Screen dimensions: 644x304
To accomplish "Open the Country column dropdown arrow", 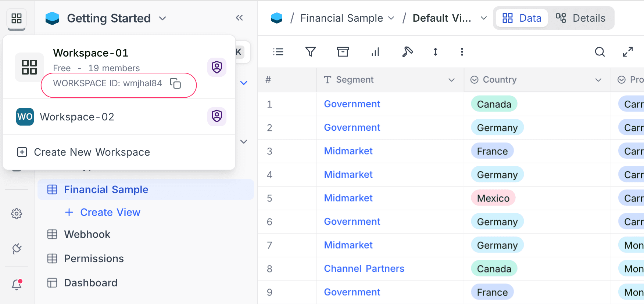I will (x=598, y=80).
